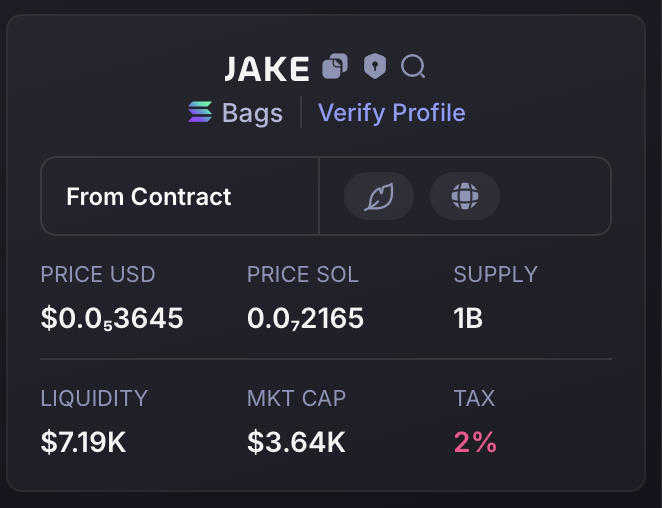The image size is (662, 508).
Task: Click the PRICE USD value $0.0₅3645
Action: click(x=112, y=318)
